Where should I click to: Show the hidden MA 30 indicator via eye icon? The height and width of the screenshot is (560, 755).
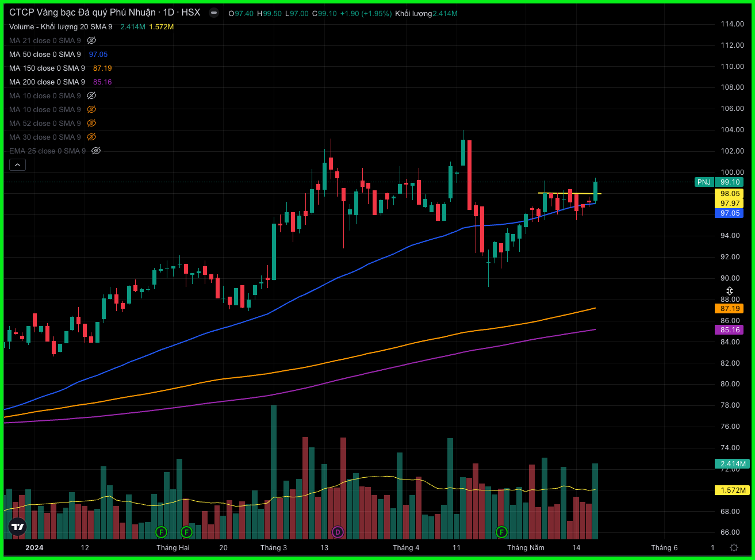coord(91,137)
